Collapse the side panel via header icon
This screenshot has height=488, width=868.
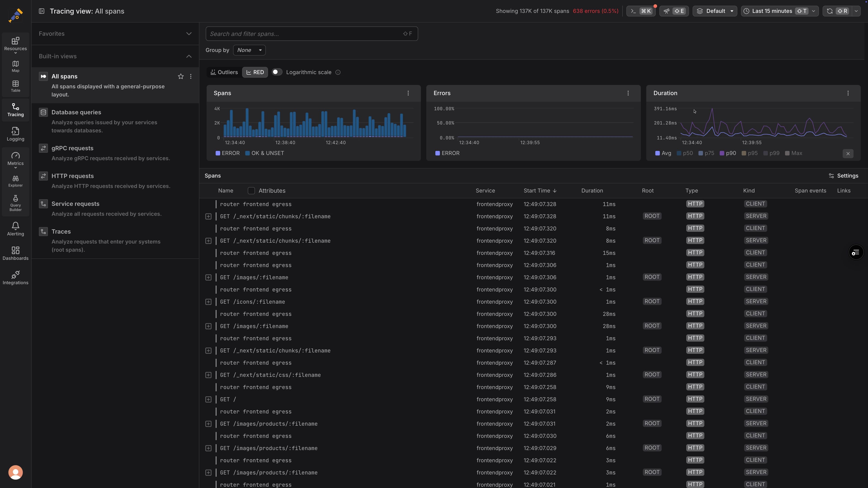[x=41, y=11]
